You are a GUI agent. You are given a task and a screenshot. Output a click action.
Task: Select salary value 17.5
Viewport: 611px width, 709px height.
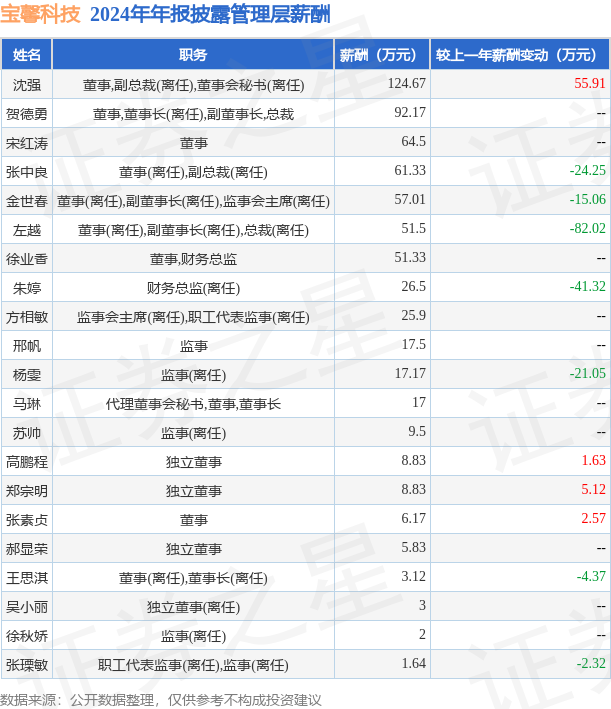(413, 344)
